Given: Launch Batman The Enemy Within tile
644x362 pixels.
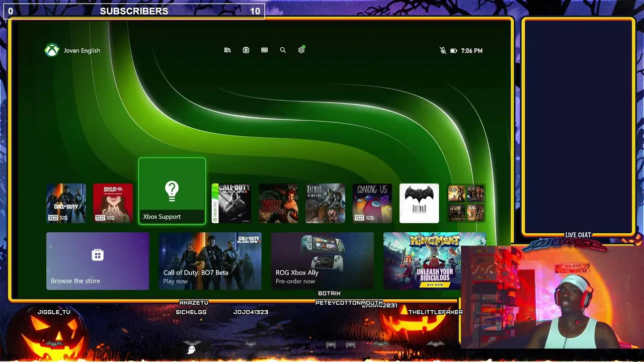Looking at the screenshot, I should click(x=326, y=203).
